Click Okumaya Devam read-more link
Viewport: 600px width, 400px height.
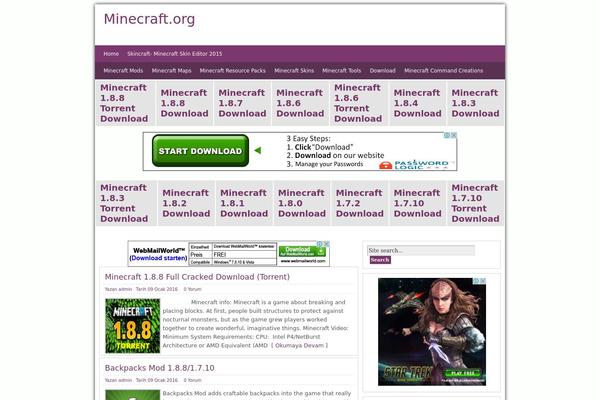click(300, 345)
